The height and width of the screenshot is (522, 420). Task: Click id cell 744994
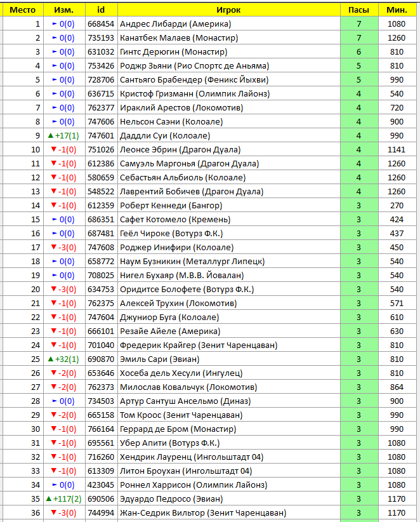pyautogui.click(x=102, y=513)
